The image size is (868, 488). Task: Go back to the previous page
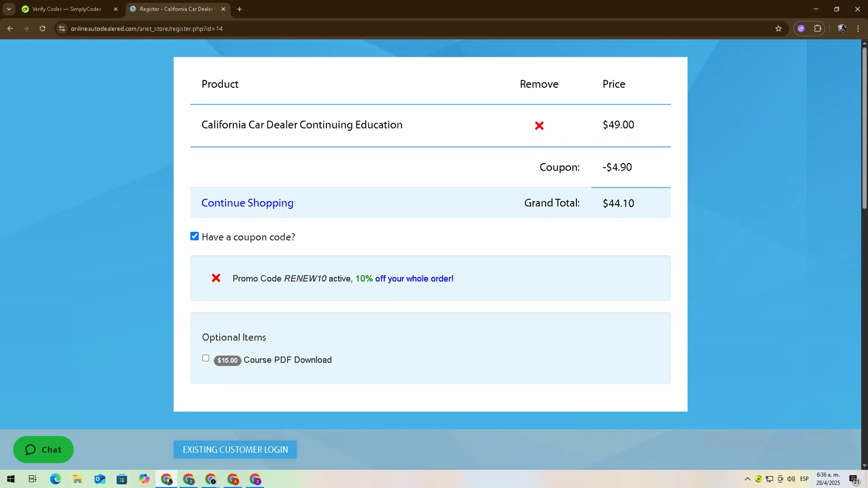(x=10, y=28)
